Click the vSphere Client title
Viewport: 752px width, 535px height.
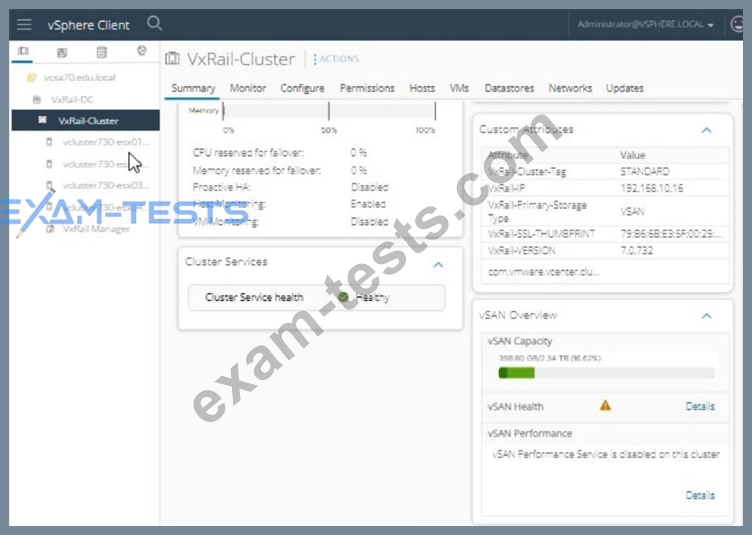point(88,25)
